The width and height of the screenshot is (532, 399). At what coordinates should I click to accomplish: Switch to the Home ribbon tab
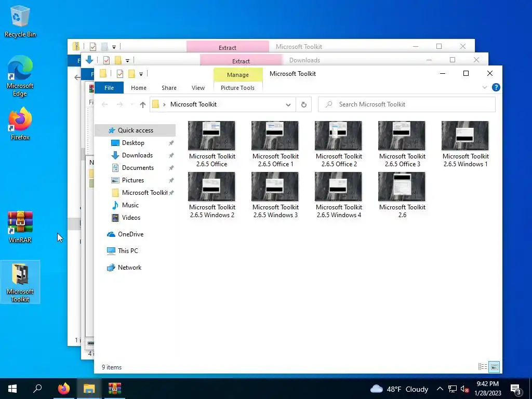click(x=138, y=88)
